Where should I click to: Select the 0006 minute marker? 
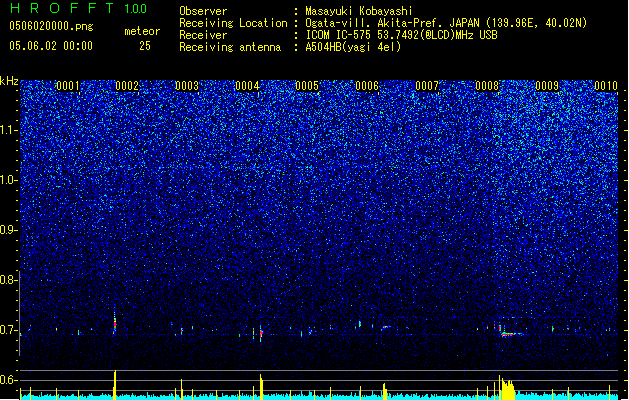[x=367, y=86]
